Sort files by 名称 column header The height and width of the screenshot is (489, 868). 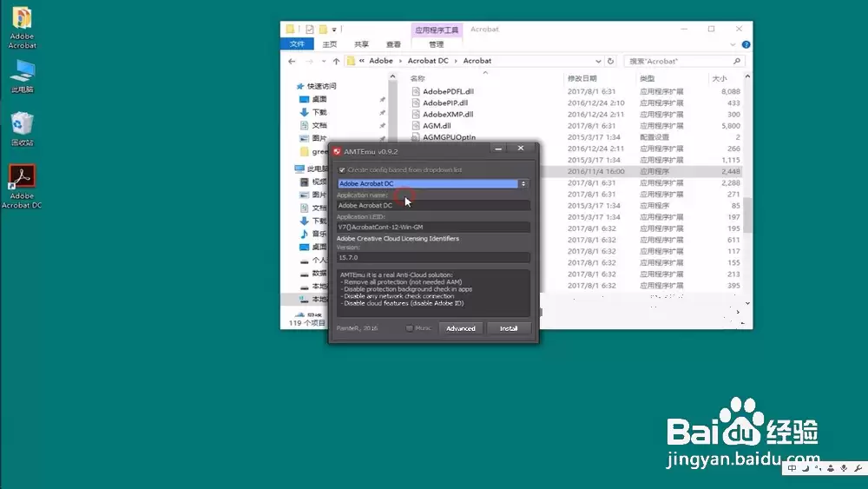pyautogui.click(x=418, y=79)
